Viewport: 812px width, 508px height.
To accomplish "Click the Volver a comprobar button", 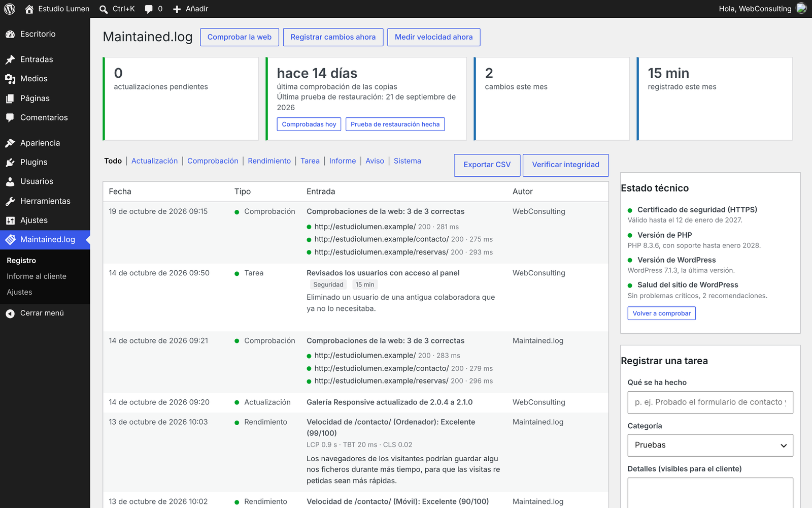I will tap(662, 313).
